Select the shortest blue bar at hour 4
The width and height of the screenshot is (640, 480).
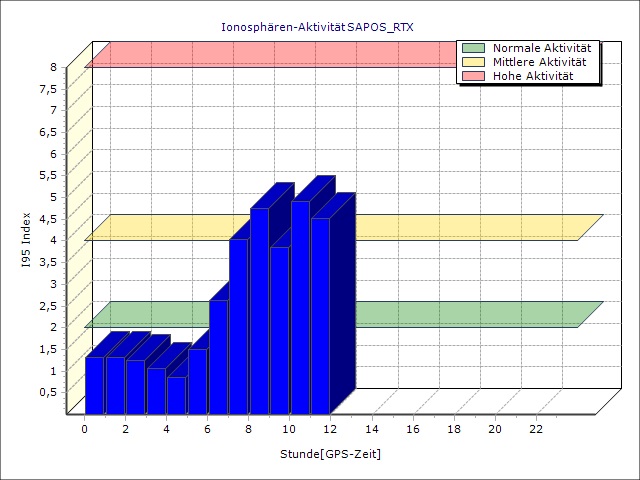(x=176, y=395)
